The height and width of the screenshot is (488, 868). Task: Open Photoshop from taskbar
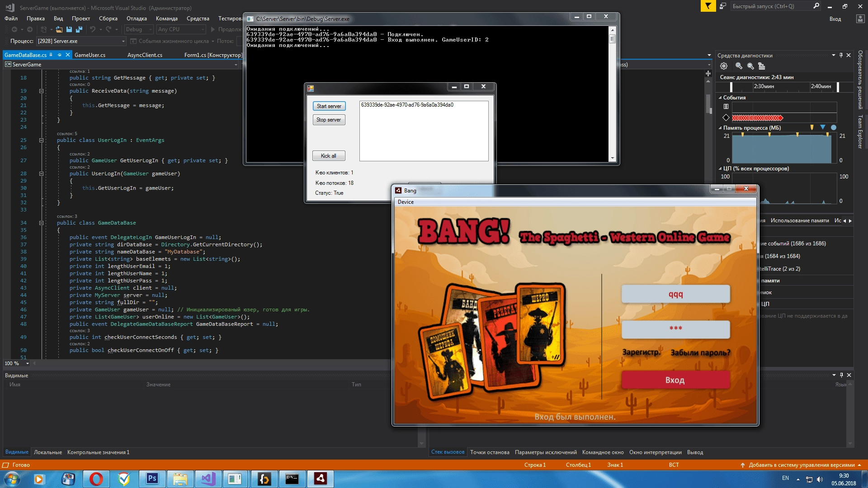[152, 479]
